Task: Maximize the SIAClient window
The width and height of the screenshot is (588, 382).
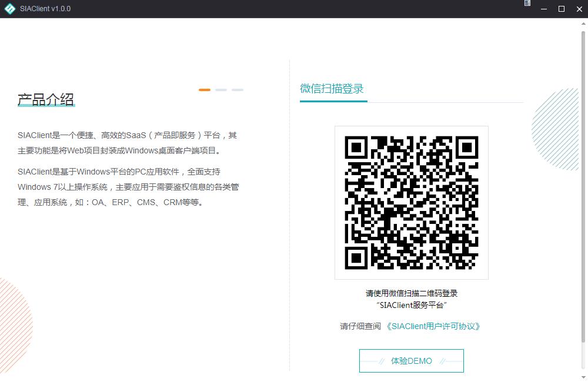Action: [562, 9]
